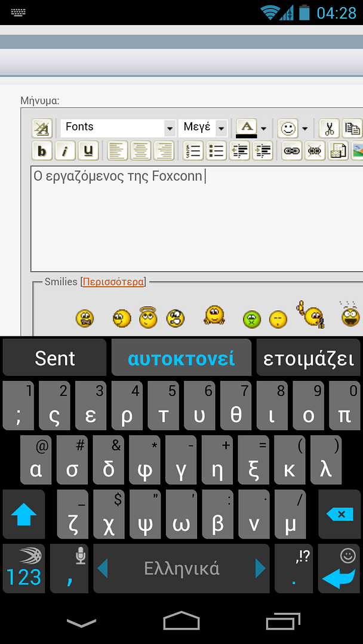Click the decrease indent icon

click(239, 151)
